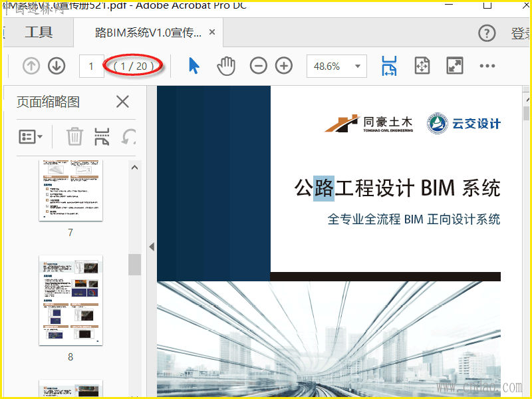Image resolution: width=532 pixels, height=399 pixels.
Task: Click the thumbnail panel scrollbar handle
Action: pos(134,265)
